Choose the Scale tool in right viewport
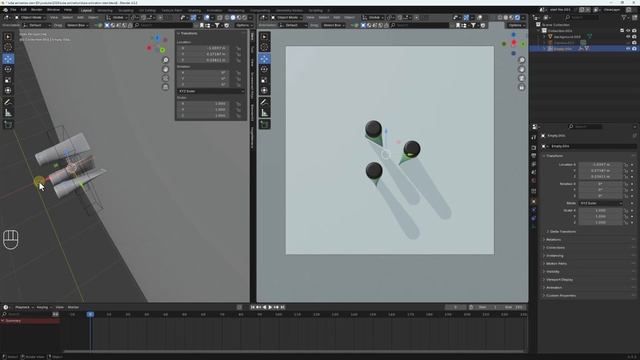Image resolution: width=640 pixels, height=360 pixels. tap(264, 80)
